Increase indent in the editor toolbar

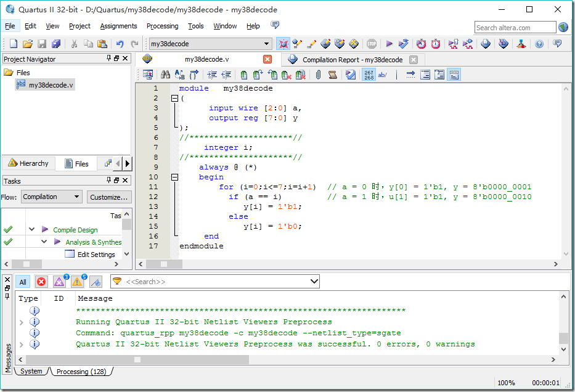tap(212, 75)
